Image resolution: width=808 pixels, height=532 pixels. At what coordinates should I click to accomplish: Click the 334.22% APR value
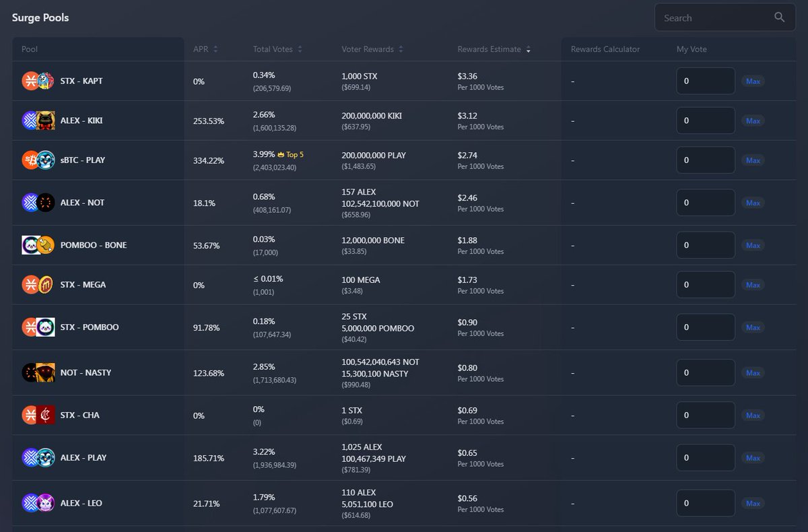coord(209,160)
